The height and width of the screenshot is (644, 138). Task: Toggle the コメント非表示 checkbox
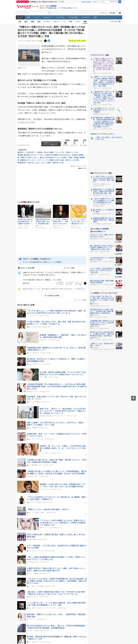[75, 300]
